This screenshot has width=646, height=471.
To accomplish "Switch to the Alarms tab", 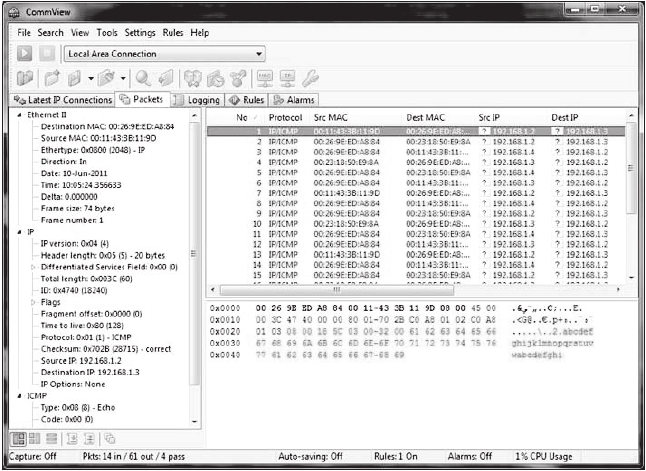I will click(294, 100).
